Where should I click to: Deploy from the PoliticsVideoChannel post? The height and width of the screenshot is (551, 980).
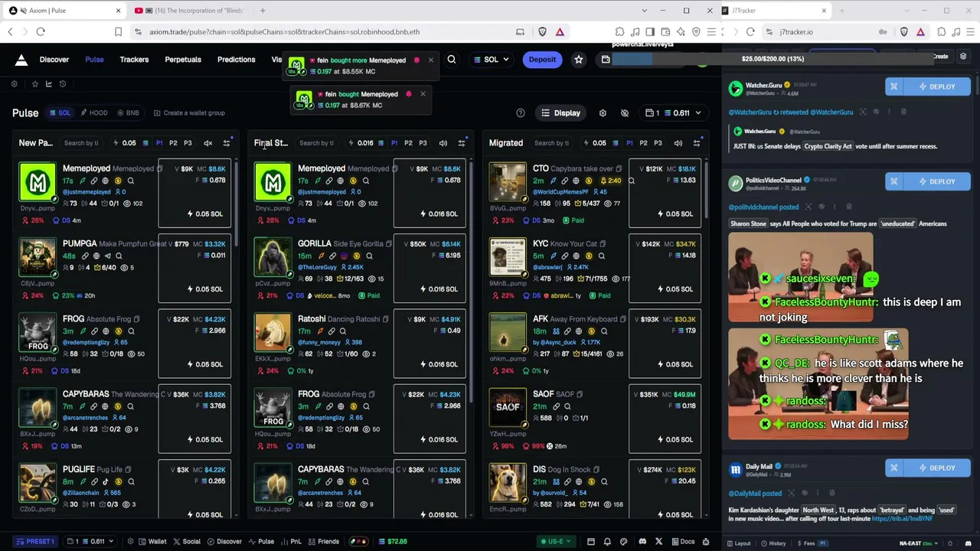pyautogui.click(x=938, y=181)
